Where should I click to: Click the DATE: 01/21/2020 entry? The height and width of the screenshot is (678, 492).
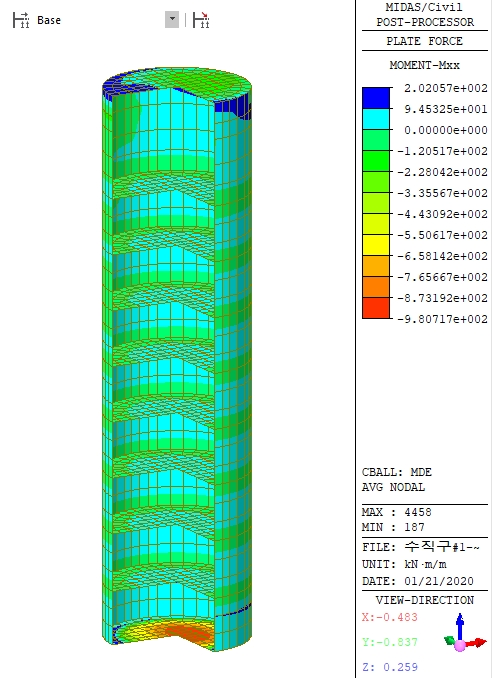click(x=418, y=581)
